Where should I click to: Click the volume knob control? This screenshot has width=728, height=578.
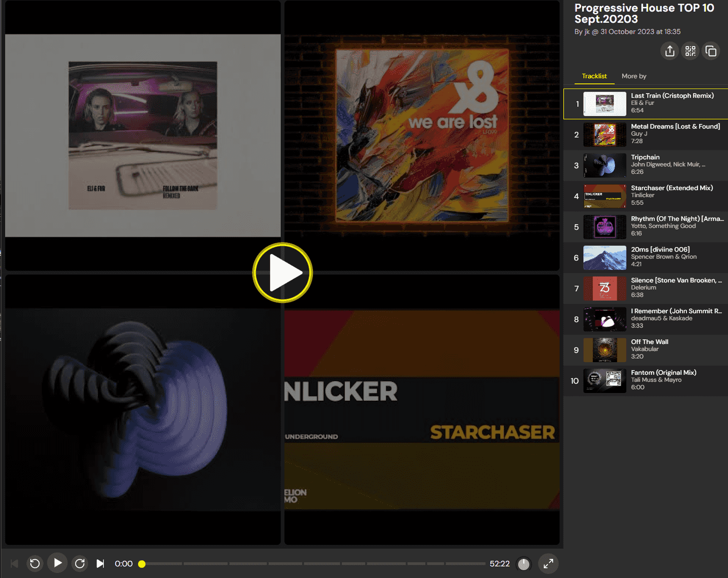click(524, 564)
